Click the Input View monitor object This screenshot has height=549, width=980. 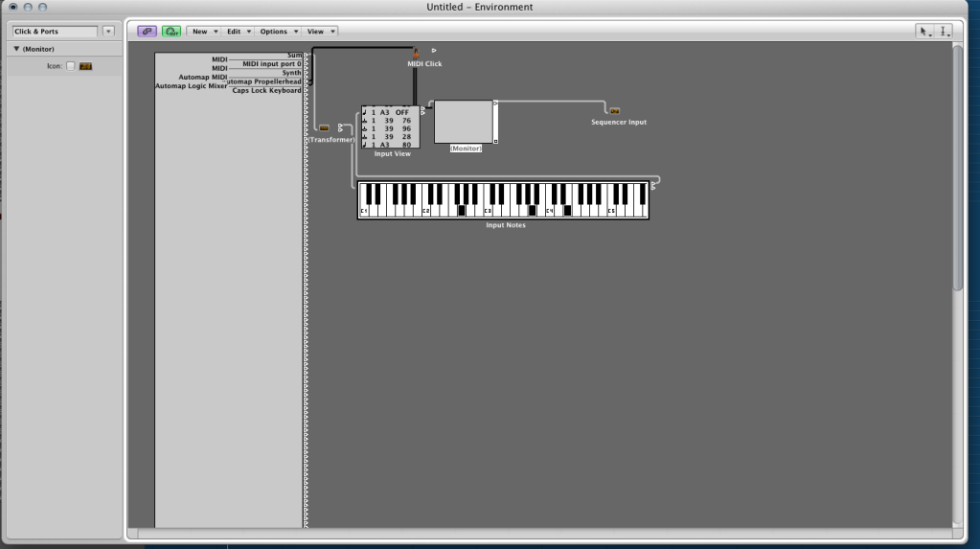pos(391,126)
